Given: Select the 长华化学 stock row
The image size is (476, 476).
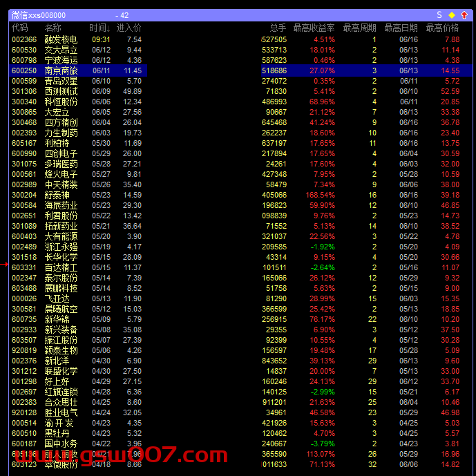Looking at the screenshot, I should coord(240,257).
